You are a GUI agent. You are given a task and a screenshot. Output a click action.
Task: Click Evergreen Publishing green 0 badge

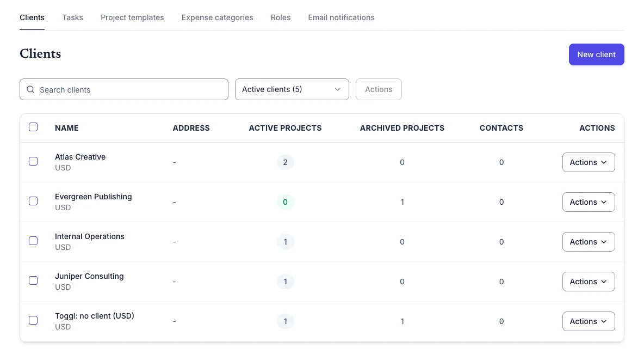pos(286,202)
